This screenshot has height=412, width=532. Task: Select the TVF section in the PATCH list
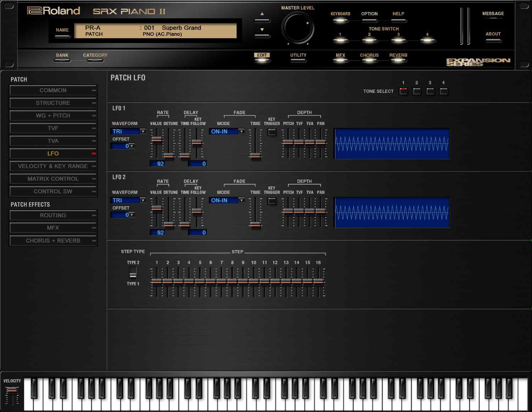(53, 128)
